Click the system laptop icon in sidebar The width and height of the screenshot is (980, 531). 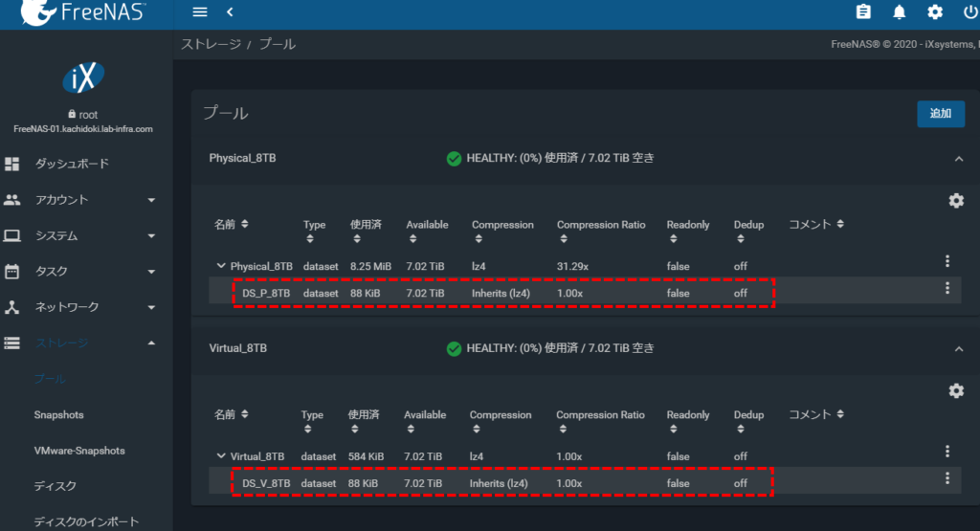point(11,235)
